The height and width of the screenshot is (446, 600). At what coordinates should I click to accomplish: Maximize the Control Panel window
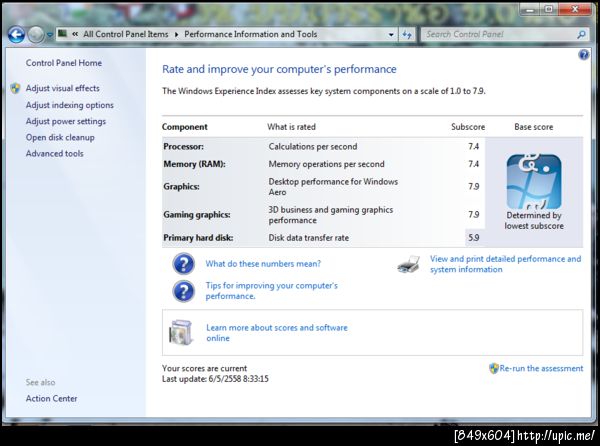(549, 10)
